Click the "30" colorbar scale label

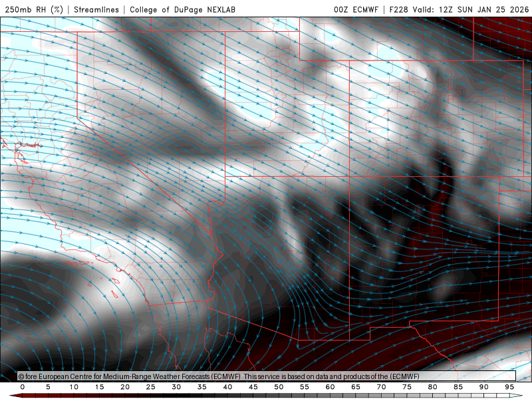pos(176,387)
